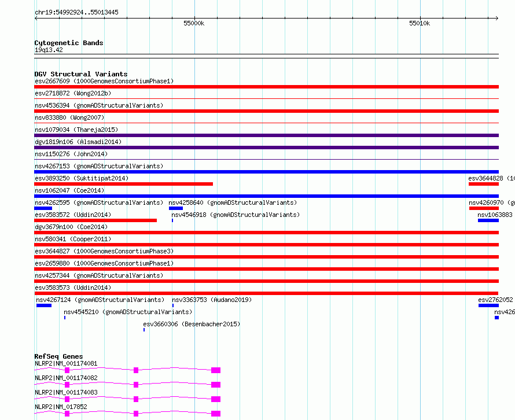515x420 pixels.
Task: Select the DGV Structural Variants track title
Action: pos(81,74)
